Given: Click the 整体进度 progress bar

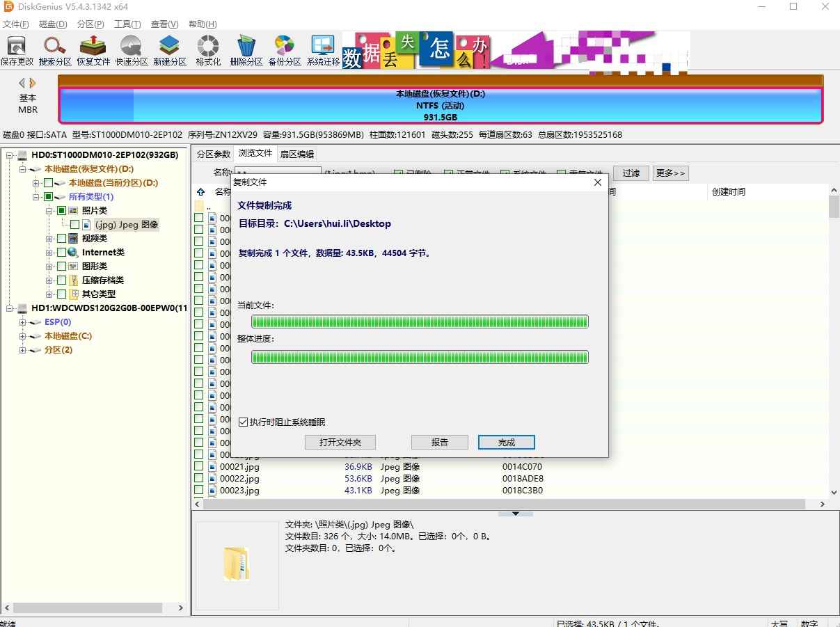Looking at the screenshot, I should coord(419,356).
